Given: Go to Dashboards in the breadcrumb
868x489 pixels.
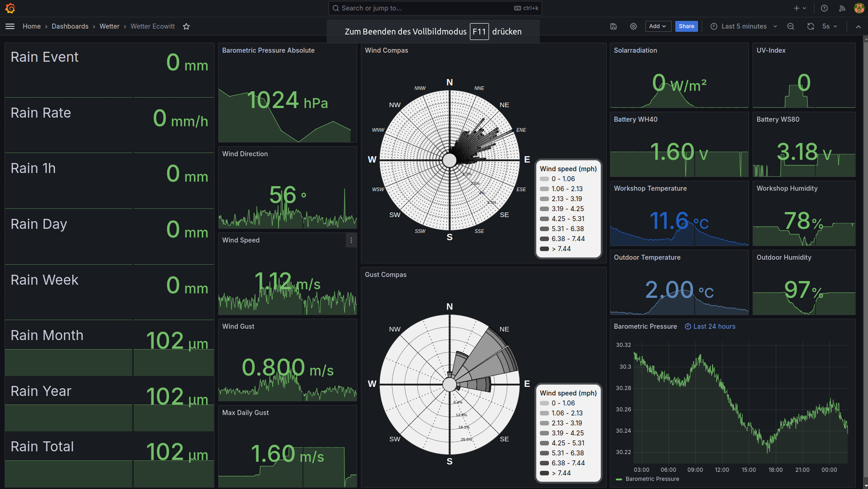Looking at the screenshot, I should coord(70,26).
